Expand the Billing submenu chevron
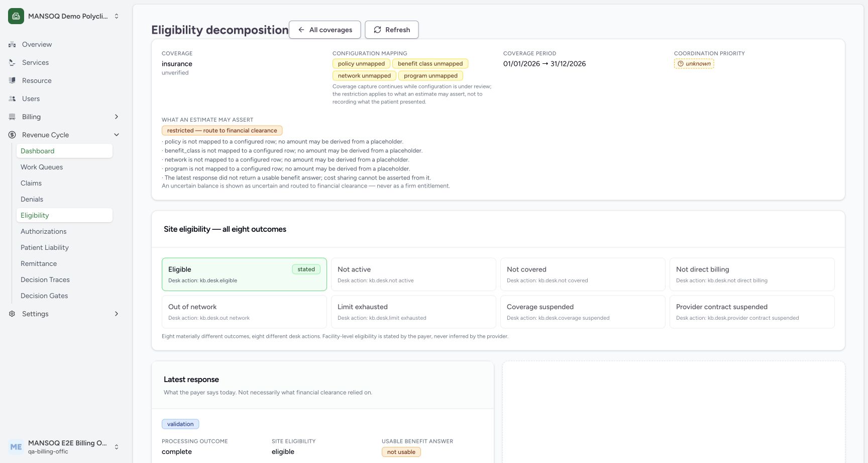 117,117
